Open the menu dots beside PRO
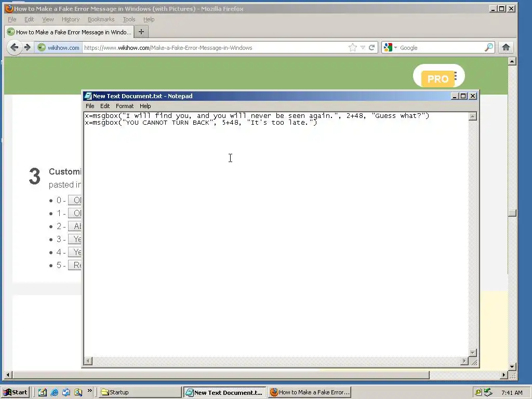The image size is (532, 399). click(x=455, y=76)
